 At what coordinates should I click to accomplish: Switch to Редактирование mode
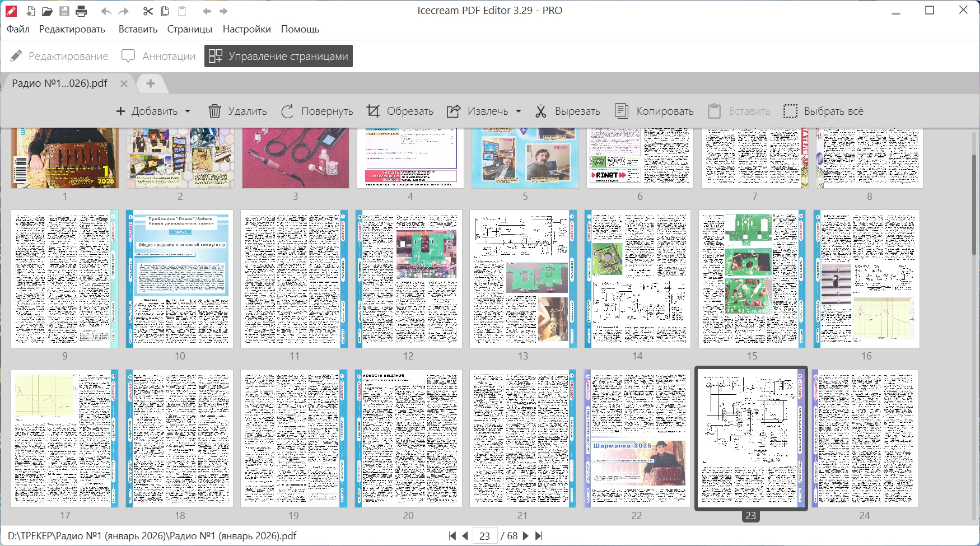[59, 56]
